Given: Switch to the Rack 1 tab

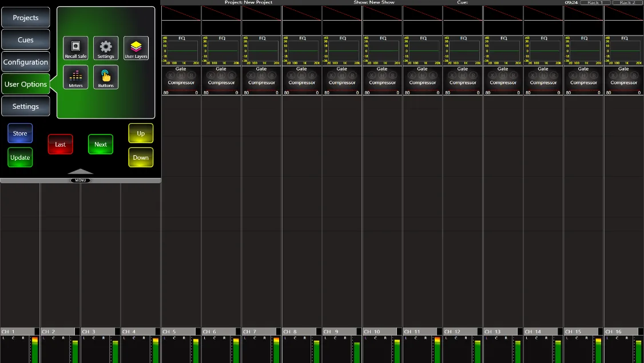Looking at the screenshot, I should tap(595, 2).
